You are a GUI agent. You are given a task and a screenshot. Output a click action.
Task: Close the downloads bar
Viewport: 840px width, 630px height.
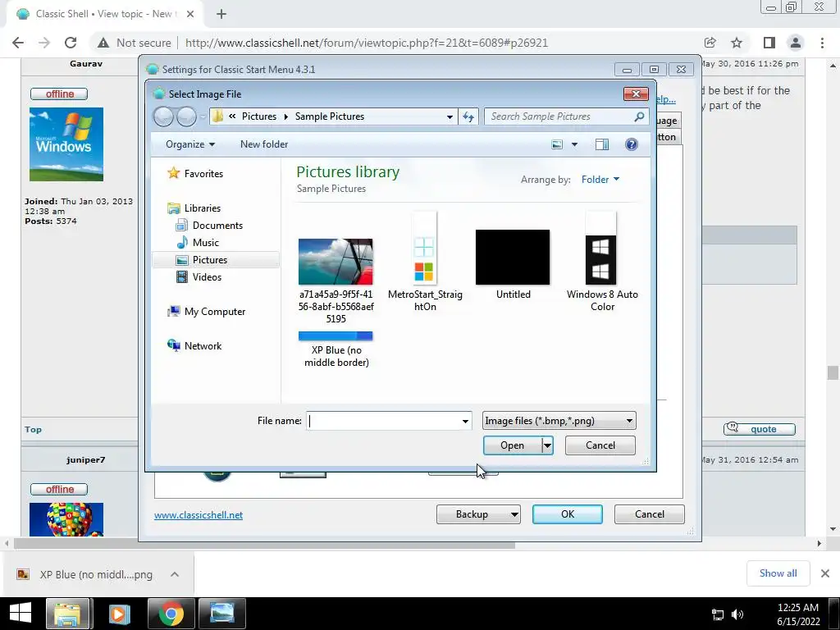(825, 573)
